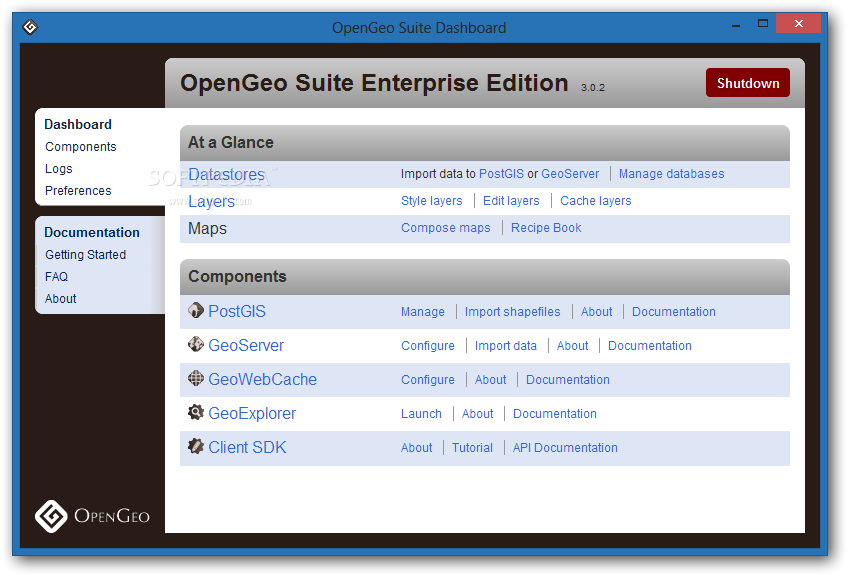Viewport: 848px width, 576px height.
Task: Click PostGIS link in Import data row
Action: tap(501, 174)
